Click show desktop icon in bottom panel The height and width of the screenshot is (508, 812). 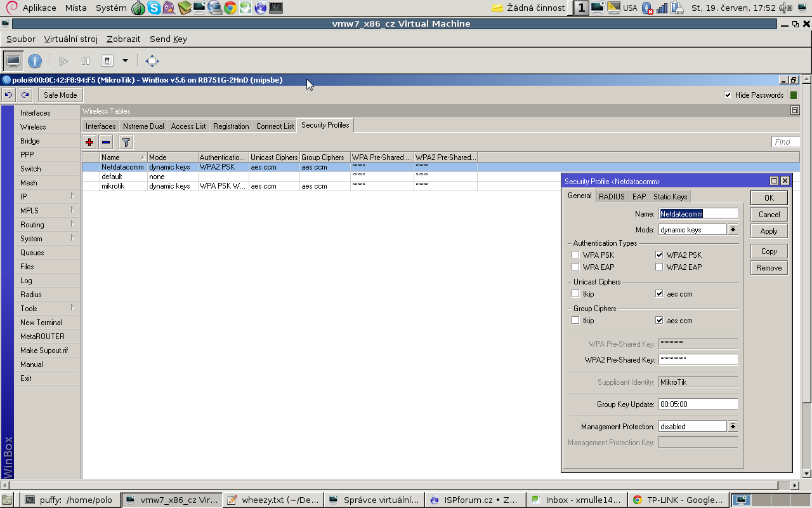[x=6, y=500]
